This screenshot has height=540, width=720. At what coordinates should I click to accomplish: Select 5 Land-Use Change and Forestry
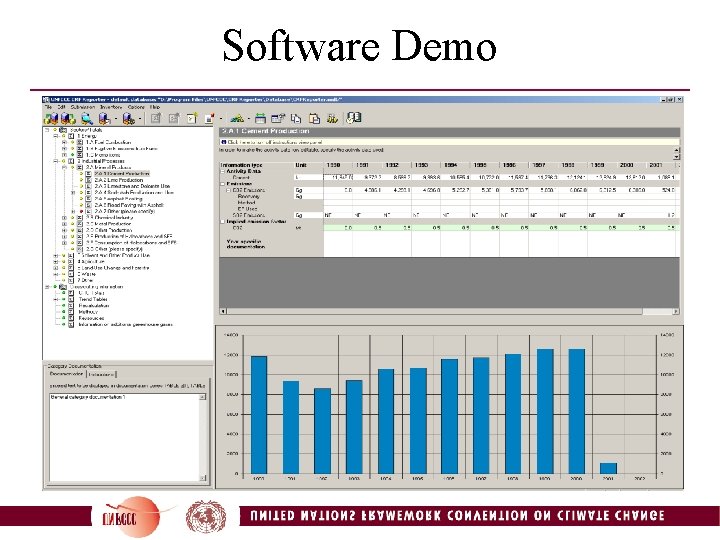(113, 268)
